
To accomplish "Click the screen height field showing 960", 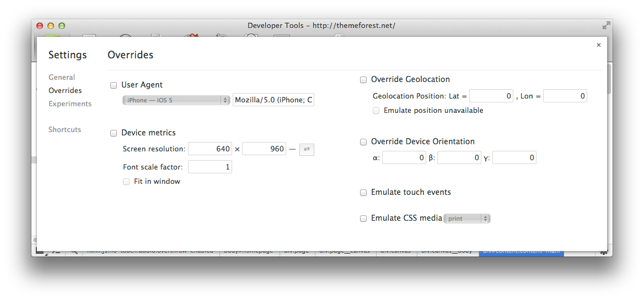I will (264, 149).
